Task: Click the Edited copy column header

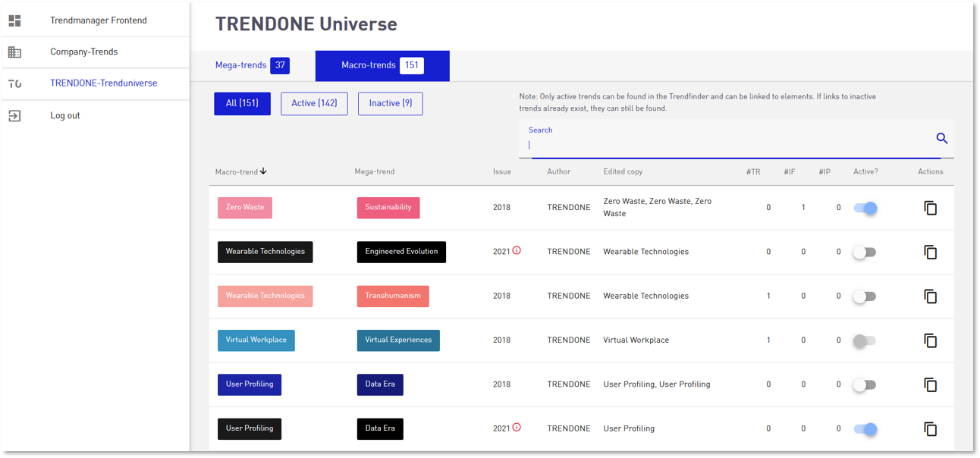Action: 623,172
